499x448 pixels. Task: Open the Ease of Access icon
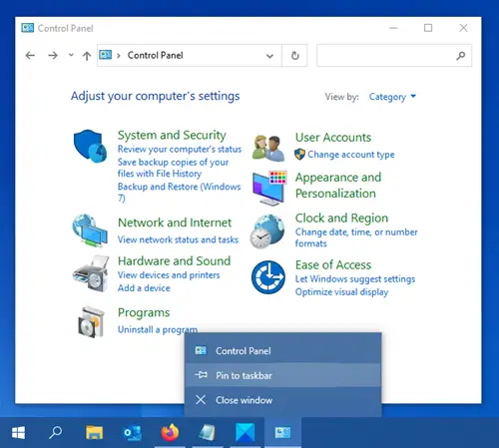coord(268,277)
